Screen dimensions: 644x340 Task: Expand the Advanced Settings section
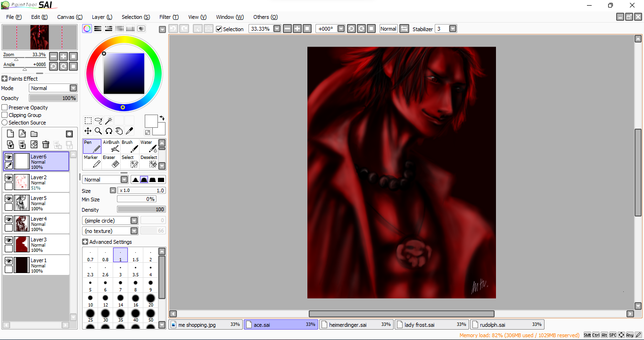pyautogui.click(x=85, y=242)
